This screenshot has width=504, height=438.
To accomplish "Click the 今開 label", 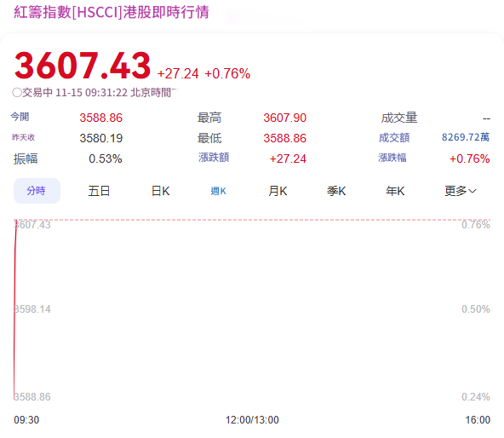I will coord(20,117).
